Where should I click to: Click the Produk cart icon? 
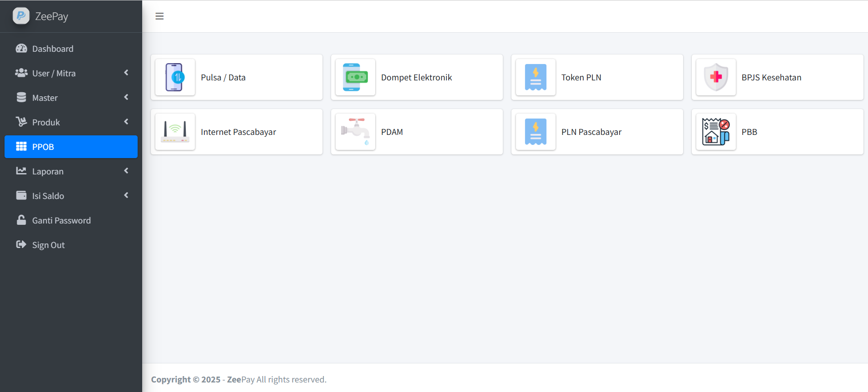coord(21,122)
